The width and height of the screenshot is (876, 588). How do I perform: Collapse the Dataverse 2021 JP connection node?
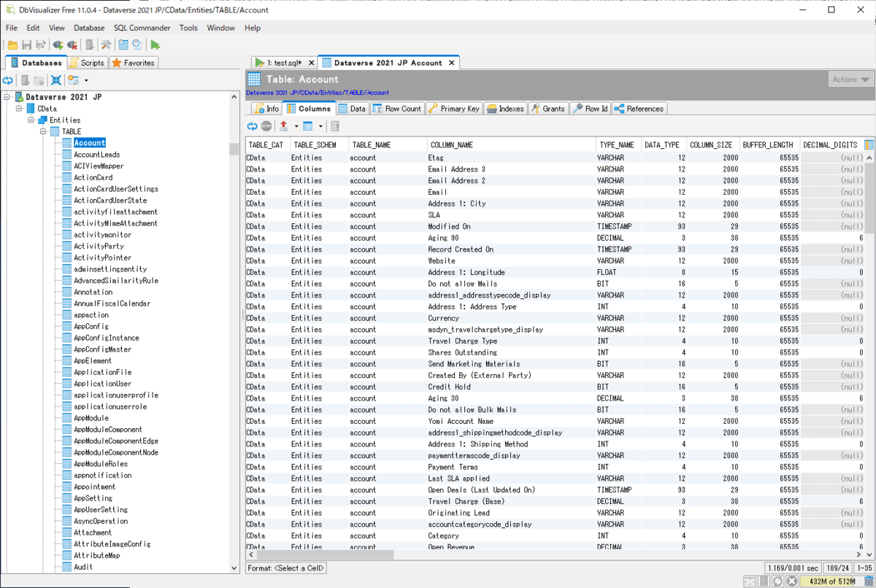point(7,97)
